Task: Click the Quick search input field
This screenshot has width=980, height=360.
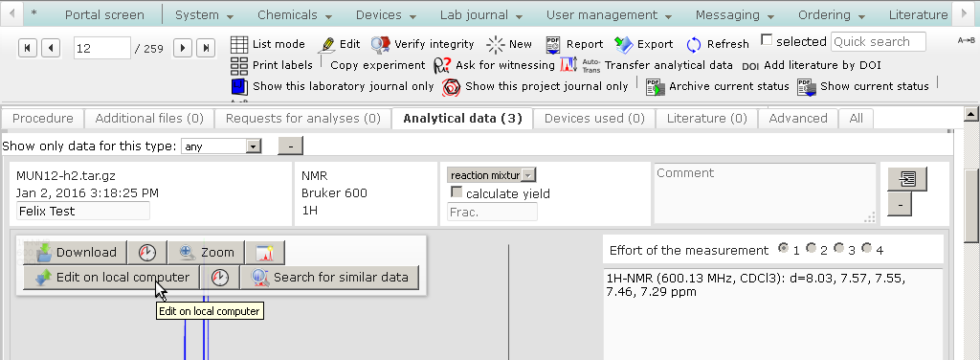Action: pyautogui.click(x=879, y=42)
